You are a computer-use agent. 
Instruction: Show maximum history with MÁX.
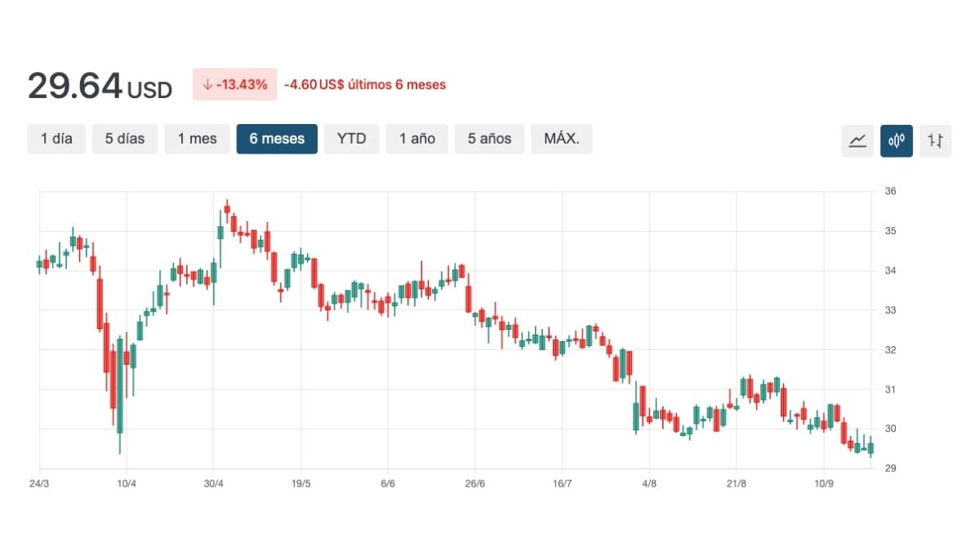pyautogui.click(x=562, y=139)
